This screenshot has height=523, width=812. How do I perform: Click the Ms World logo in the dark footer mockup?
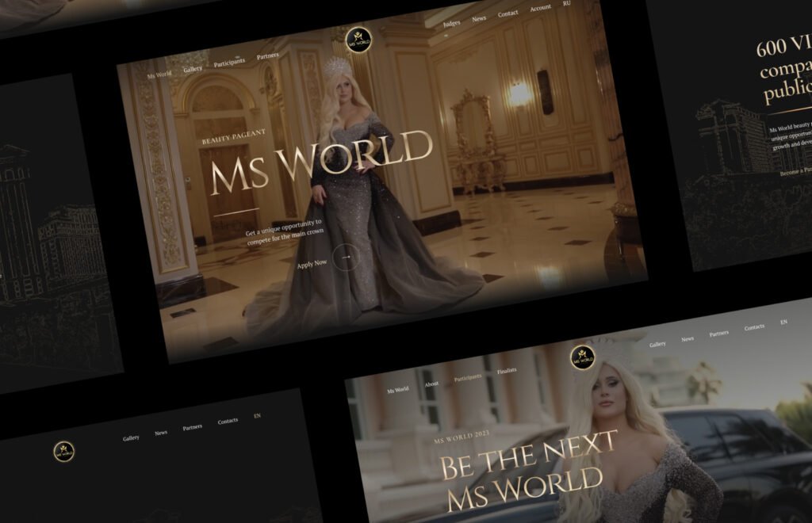(64, 452)
